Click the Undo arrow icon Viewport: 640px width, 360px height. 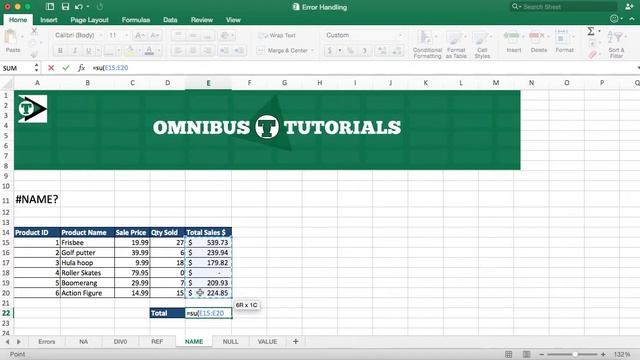tap(79, 7)
